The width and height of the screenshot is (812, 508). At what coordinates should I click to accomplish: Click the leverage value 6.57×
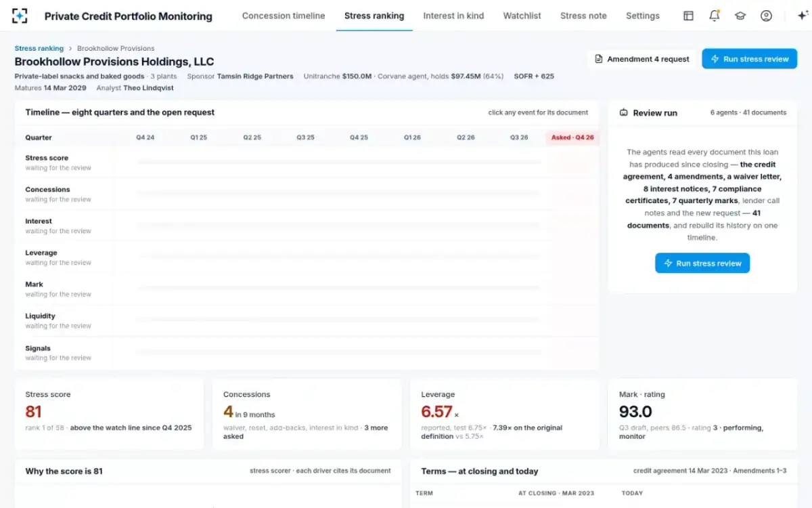point(440,412)
